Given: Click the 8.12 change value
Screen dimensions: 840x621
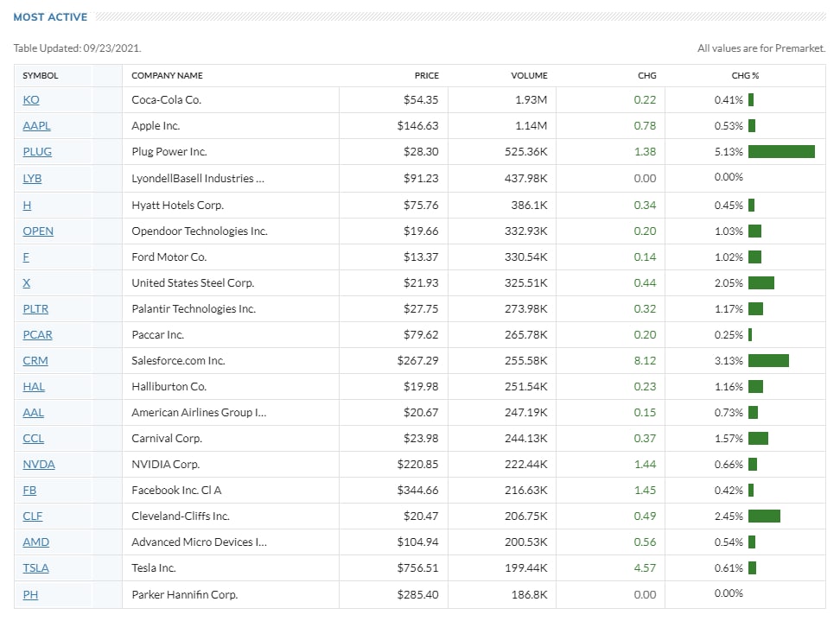Looking at the screenshot, I should click(x=645, y=360).
